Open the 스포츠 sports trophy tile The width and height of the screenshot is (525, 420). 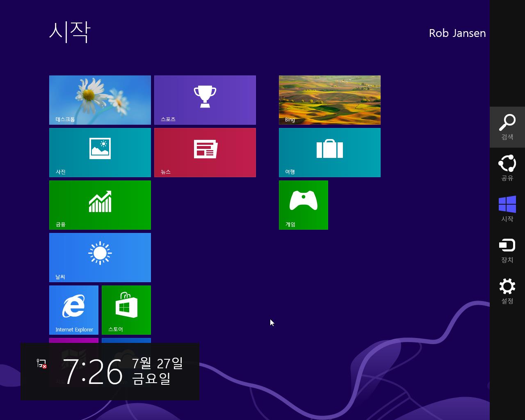point(205,100)
